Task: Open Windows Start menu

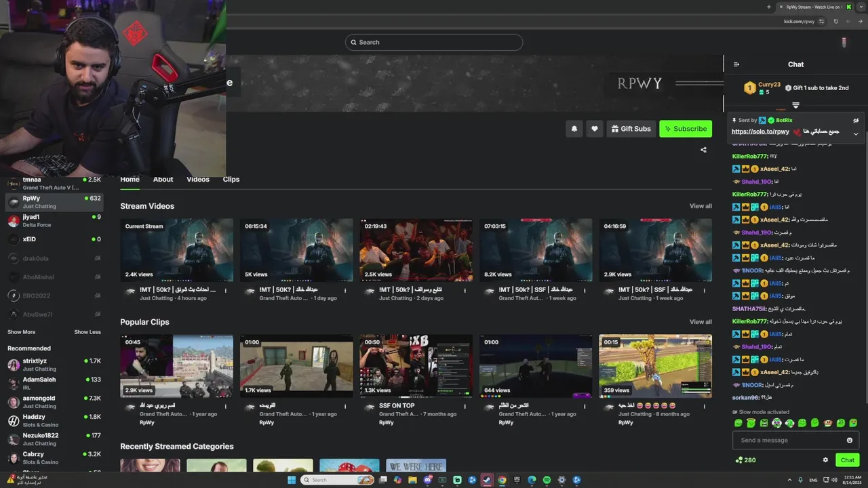Action: point(292,480)
